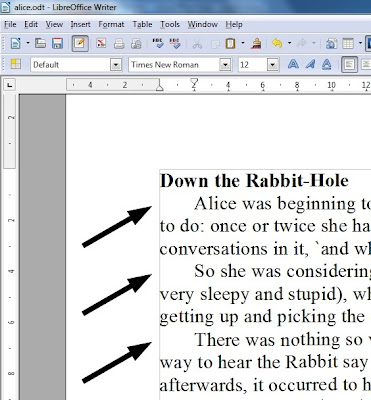This screenshot has width=371, height=400.
Task: Open the Redo history dropdown arrow
Action: click(x=314, y=43)
